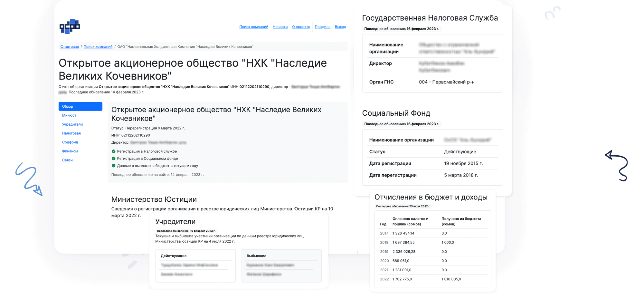Click Поиск компаний in the breadcrumb
Screen dimensions: 644x299
98,47
